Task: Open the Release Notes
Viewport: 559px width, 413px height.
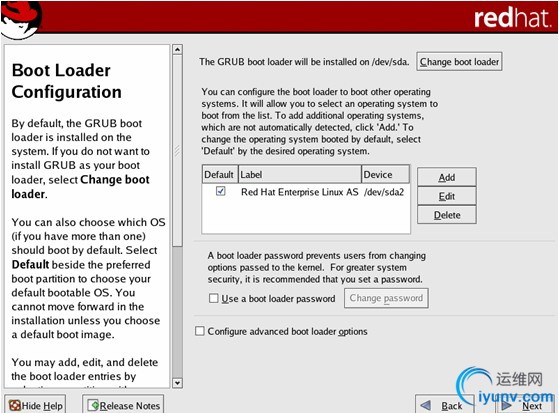Action: pos(123,405)
